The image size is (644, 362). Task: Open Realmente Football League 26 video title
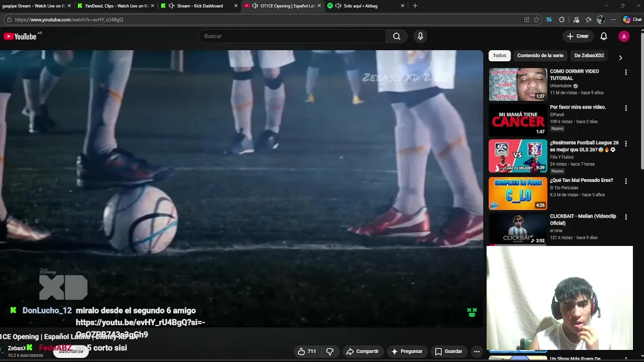click(x=584, y=146)
